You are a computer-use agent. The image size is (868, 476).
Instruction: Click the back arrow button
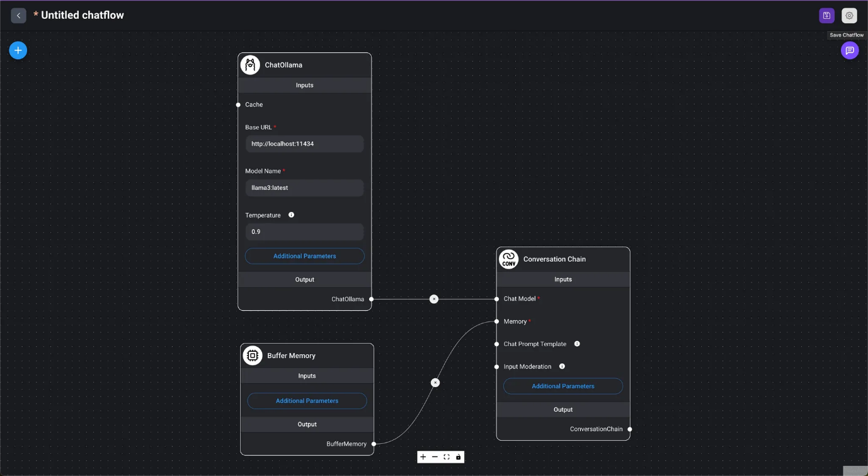click(x=18, y=15)
